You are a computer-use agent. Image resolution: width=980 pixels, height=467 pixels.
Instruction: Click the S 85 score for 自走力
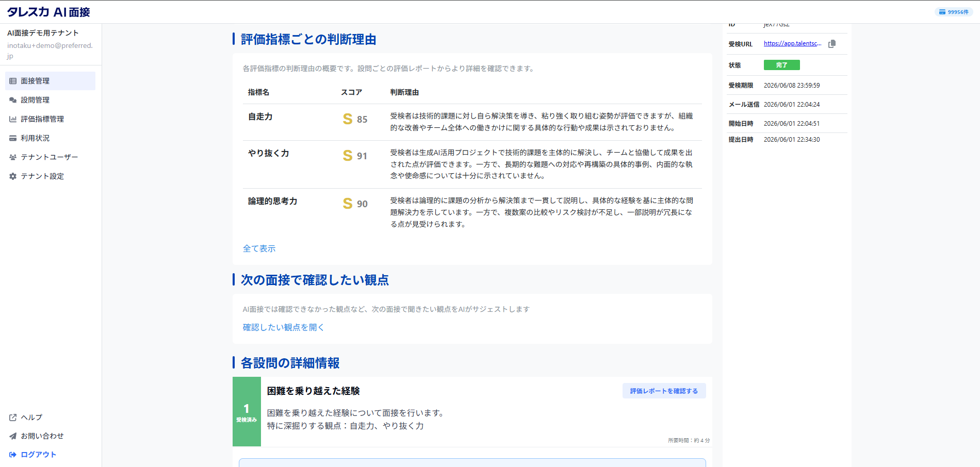click(x=355, y=119)
